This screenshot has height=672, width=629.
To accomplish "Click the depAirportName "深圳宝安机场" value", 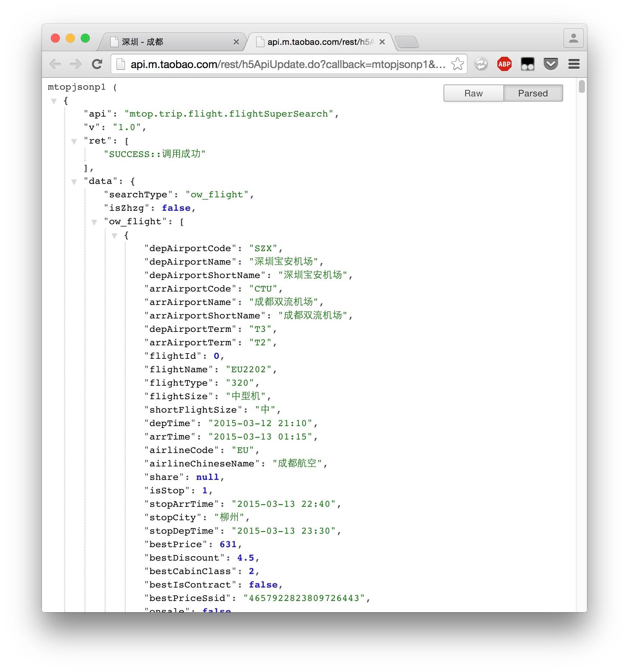I will coord(283,262).
